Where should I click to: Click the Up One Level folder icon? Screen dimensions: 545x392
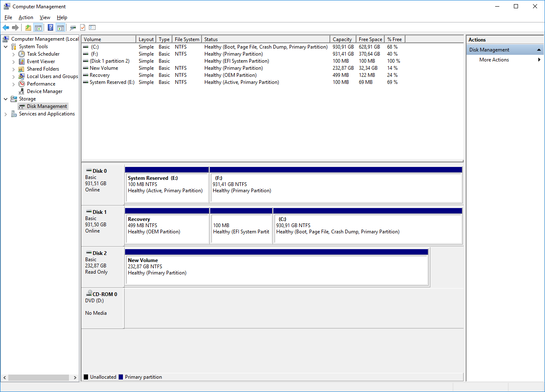pyautogui.click(x=28, y=28)
